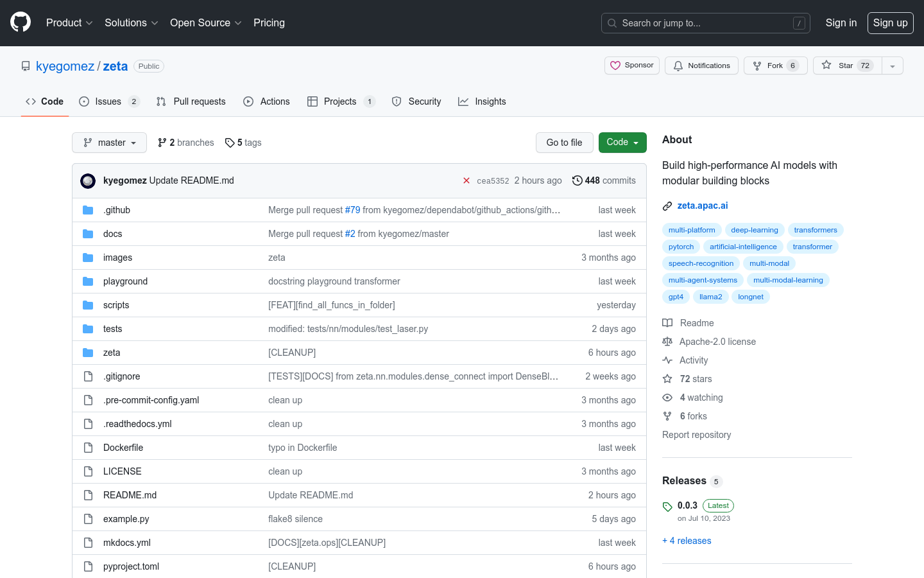Open the scripts folder
The image size is (924, 578).
click(x=116, y=305)
